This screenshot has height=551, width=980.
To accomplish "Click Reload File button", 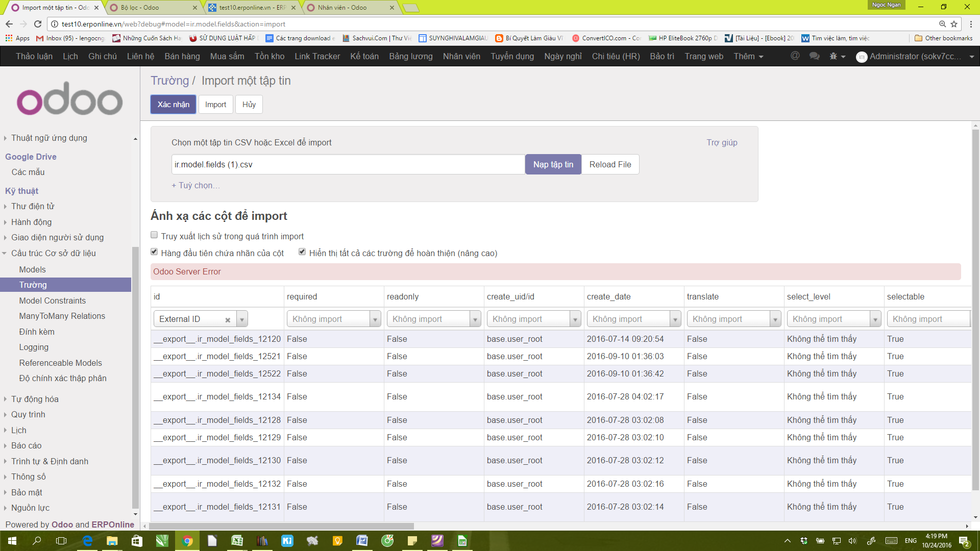I will (610, 164).
